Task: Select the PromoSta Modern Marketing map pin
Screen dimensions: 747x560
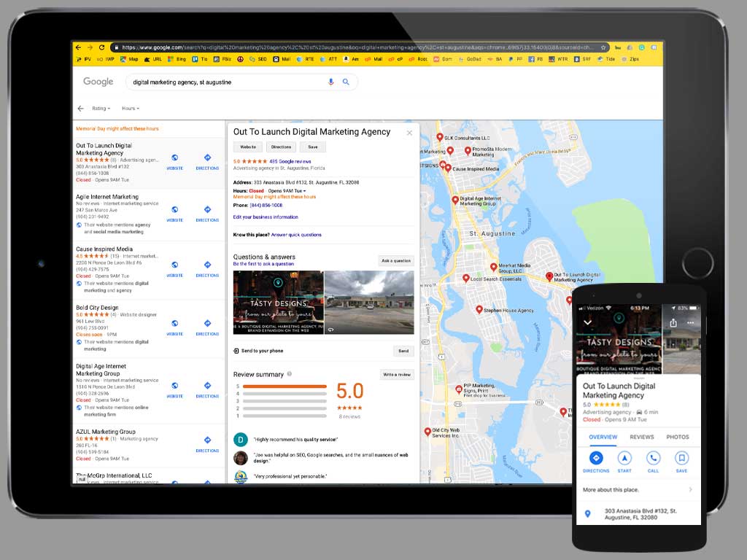Action: coord(468,151)
